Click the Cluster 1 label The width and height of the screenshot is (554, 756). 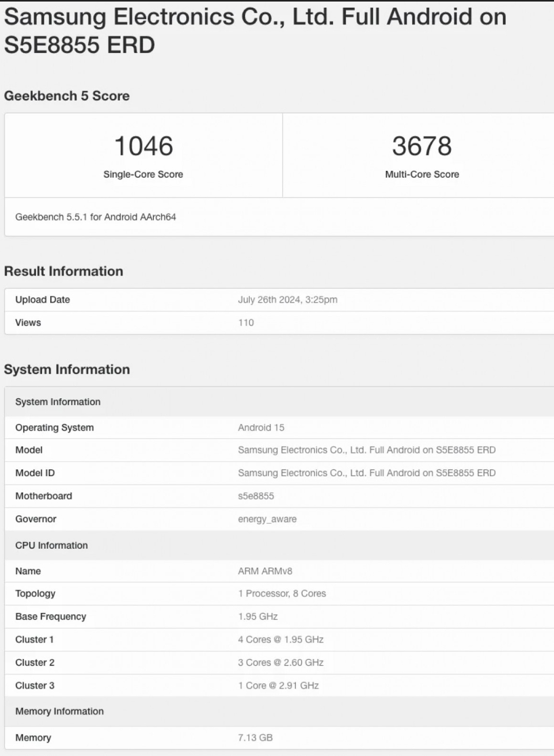point(34,640)
